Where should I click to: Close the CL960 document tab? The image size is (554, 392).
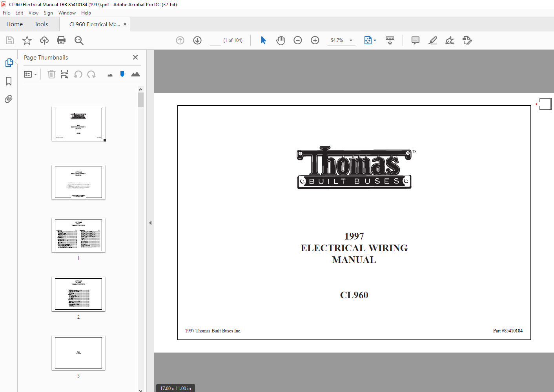(x=125, y=24)
